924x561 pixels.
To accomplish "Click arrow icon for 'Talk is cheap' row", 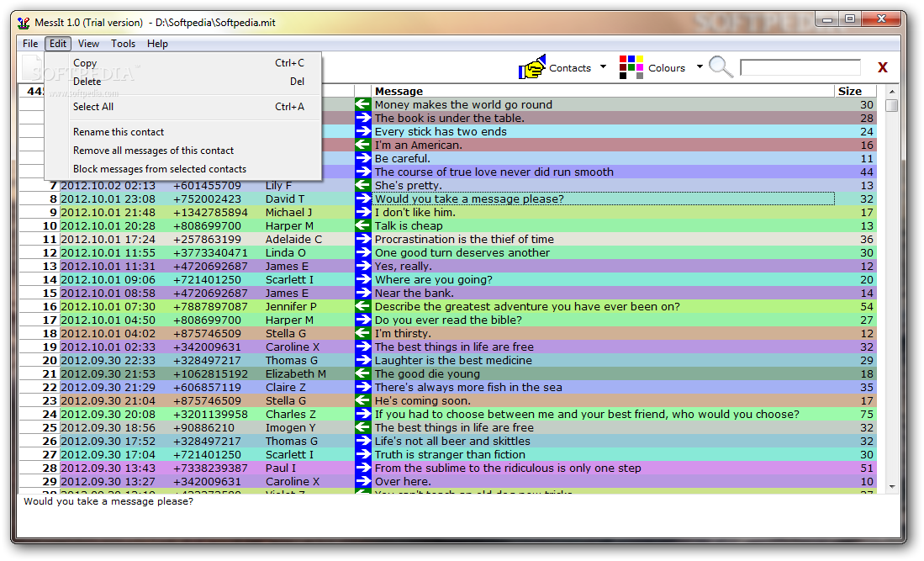I will [363, 225].
